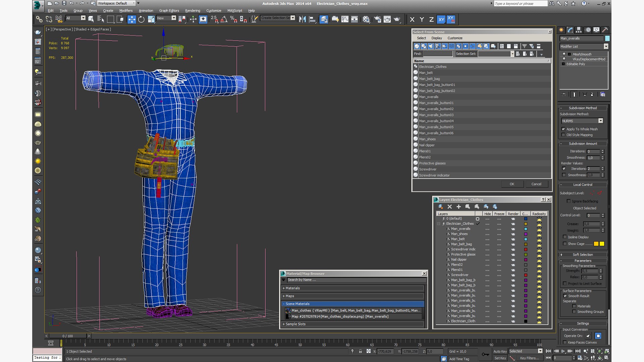
Task: Expand the Maps group in Material Browser
Action: point(353,296)
